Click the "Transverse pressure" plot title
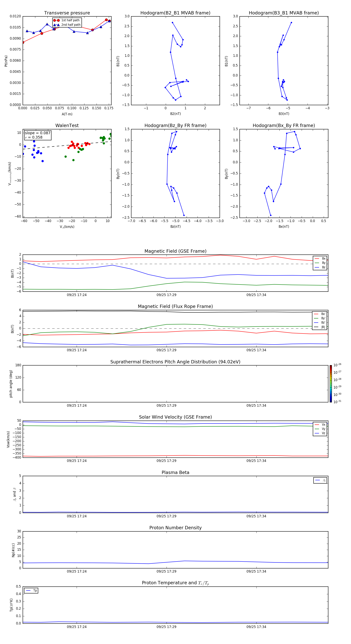The width and height of the screenshot is (351, 644). click(x=67, y=13)
